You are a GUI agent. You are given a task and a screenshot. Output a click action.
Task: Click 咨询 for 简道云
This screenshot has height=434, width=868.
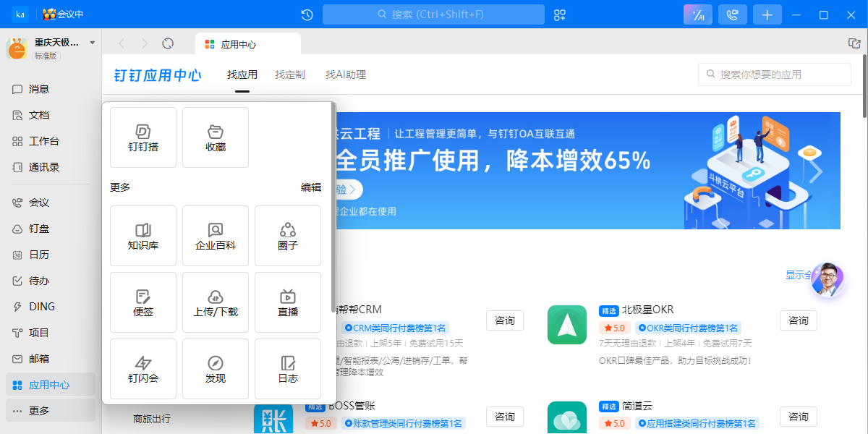coord(799,417)
